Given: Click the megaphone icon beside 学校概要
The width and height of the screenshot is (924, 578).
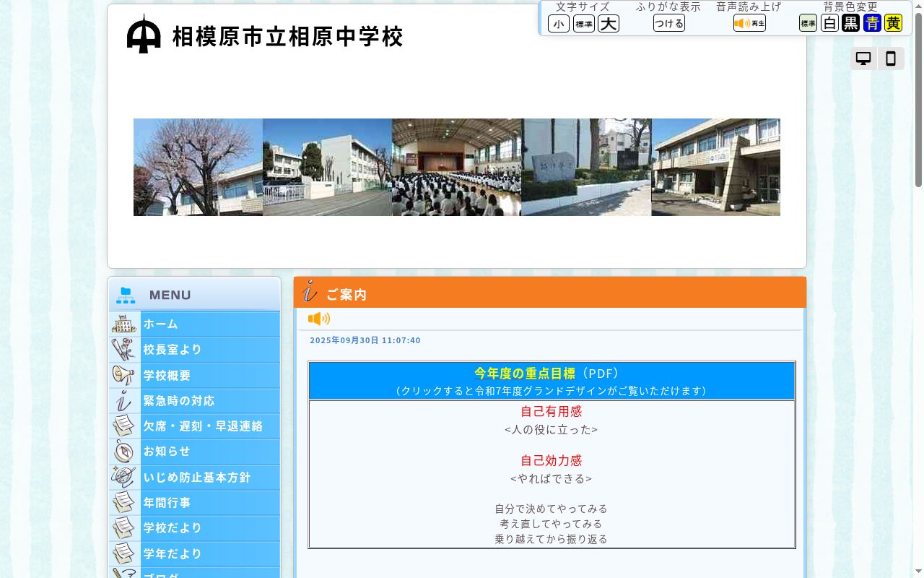Looking at the screenshot, I should [124, 375].
